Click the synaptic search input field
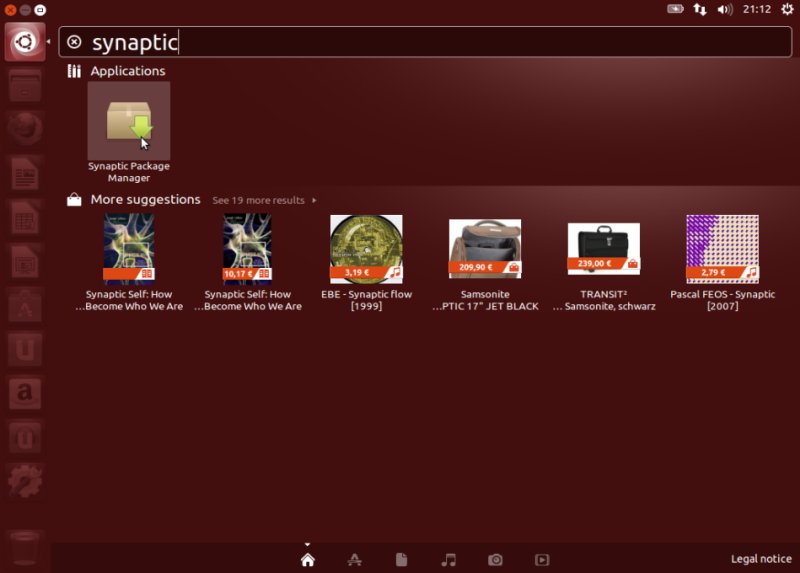The height and width of the screenshot is (573, 800). click(425, 42)
